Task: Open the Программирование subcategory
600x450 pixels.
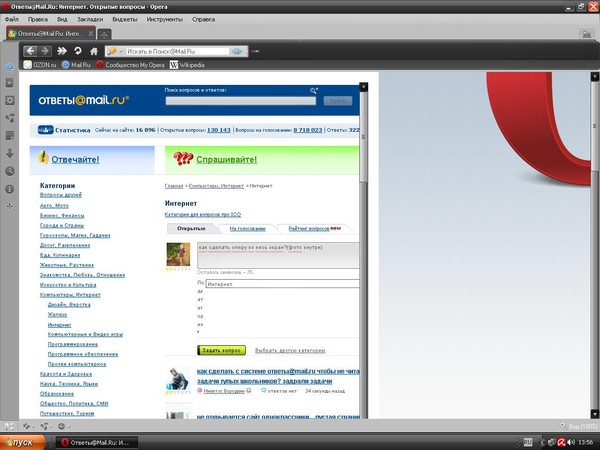Action: [73, 344]
